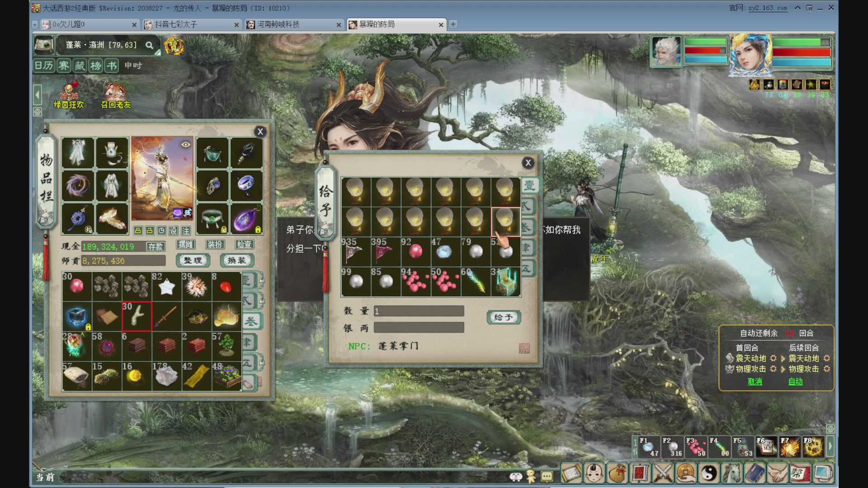The height and width of the screenshot is (488, 868).
Task: Click the F7 explosion skill hotkey
Action: click(x=789, y=446)
